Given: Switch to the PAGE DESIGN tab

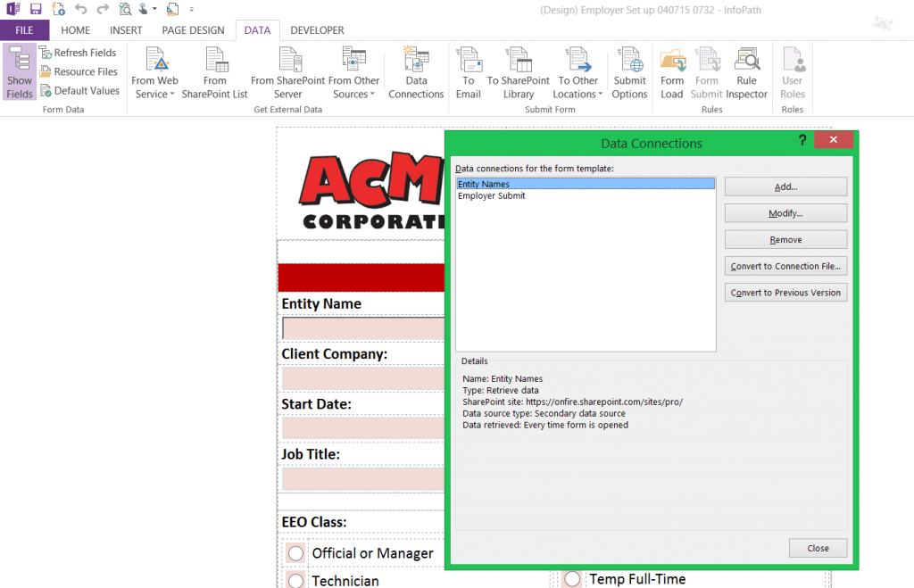Looking at the screenshot, I should pos(193,30).
